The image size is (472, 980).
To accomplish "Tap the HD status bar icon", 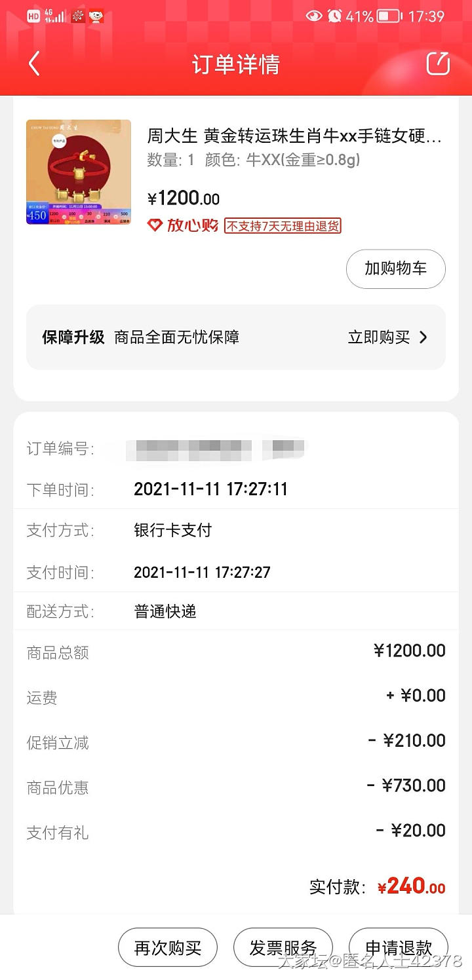I will click(33, 16).
